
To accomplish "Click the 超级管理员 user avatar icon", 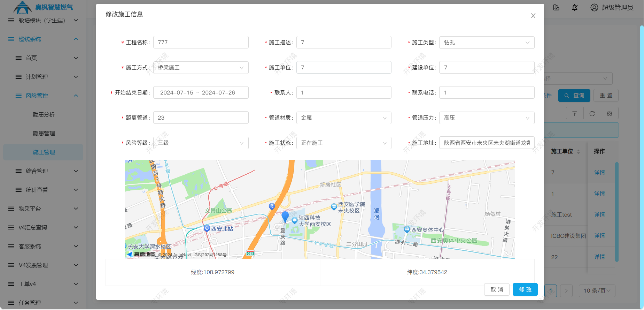I will [594, 7].
